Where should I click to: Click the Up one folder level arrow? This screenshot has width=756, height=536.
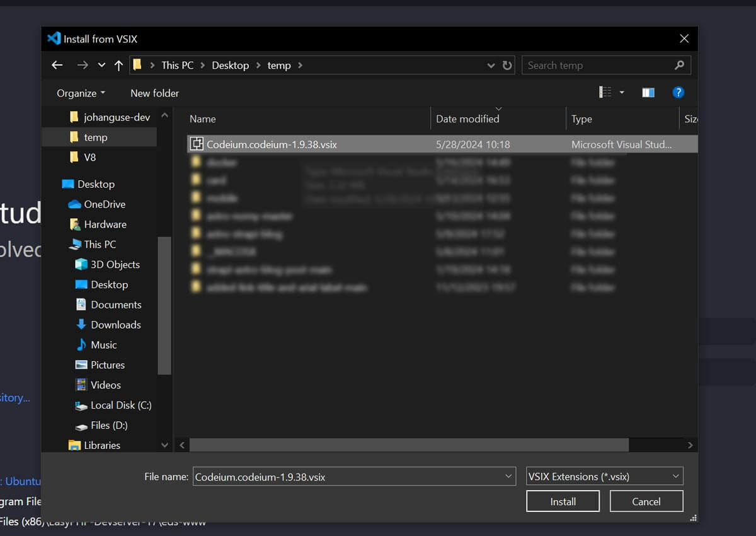(118, 65)
